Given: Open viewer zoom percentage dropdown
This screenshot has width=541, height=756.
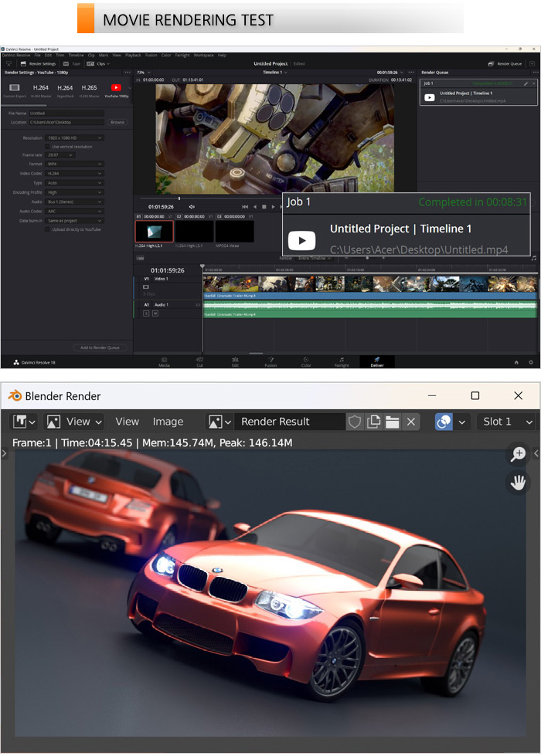Looking at the screenshot, I should 144,73.
